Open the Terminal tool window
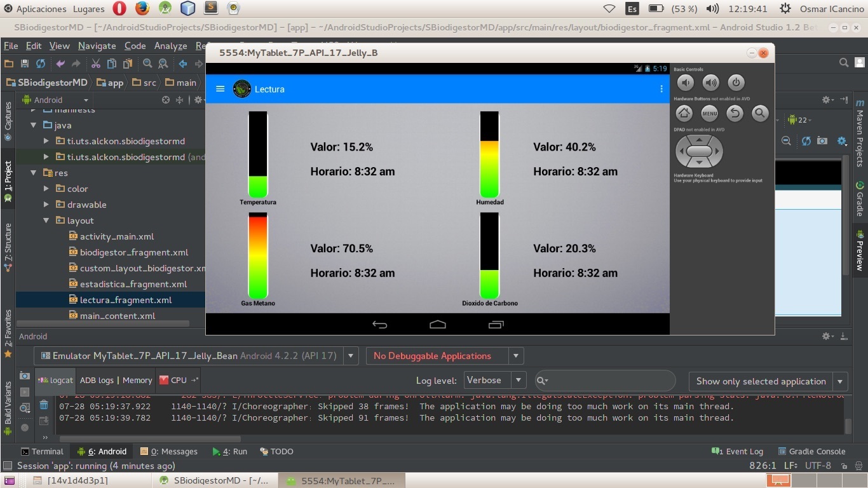 point(42,451)
